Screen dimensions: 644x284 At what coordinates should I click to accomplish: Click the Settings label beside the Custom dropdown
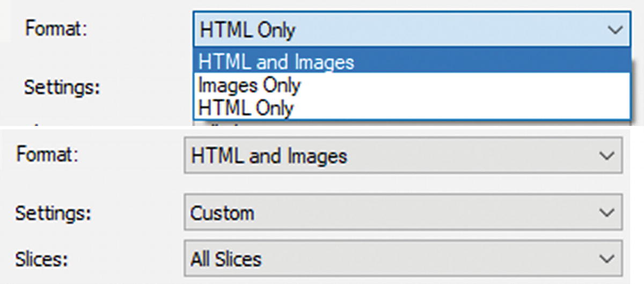click(53, 213)
